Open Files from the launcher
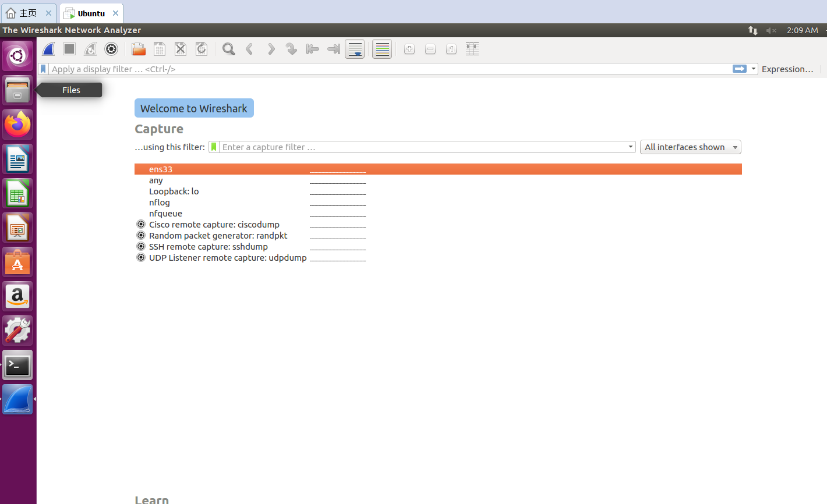Image resolution: width=827 pixels, height=504 pixels. 17,91
